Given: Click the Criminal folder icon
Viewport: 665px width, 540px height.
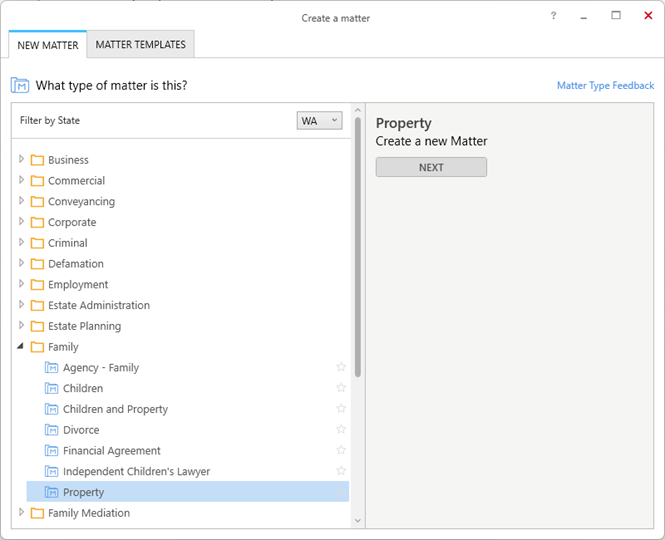Looking at the screenshot, I should pyautogui.click(x=37, y=243).
